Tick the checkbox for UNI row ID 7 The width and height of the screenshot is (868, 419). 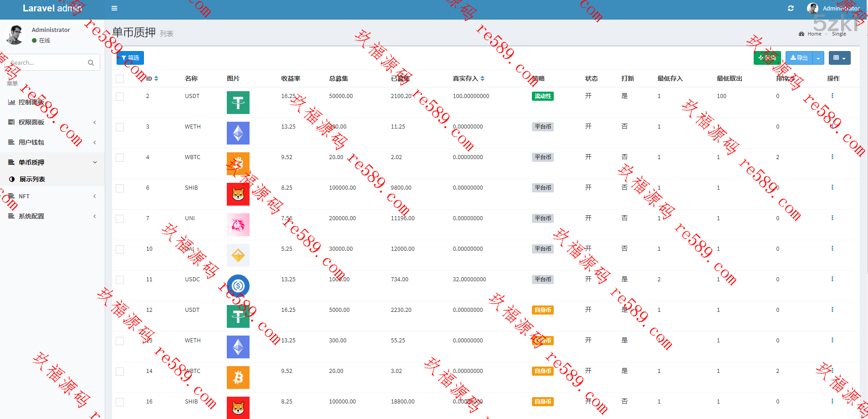(x=120, y=219)
